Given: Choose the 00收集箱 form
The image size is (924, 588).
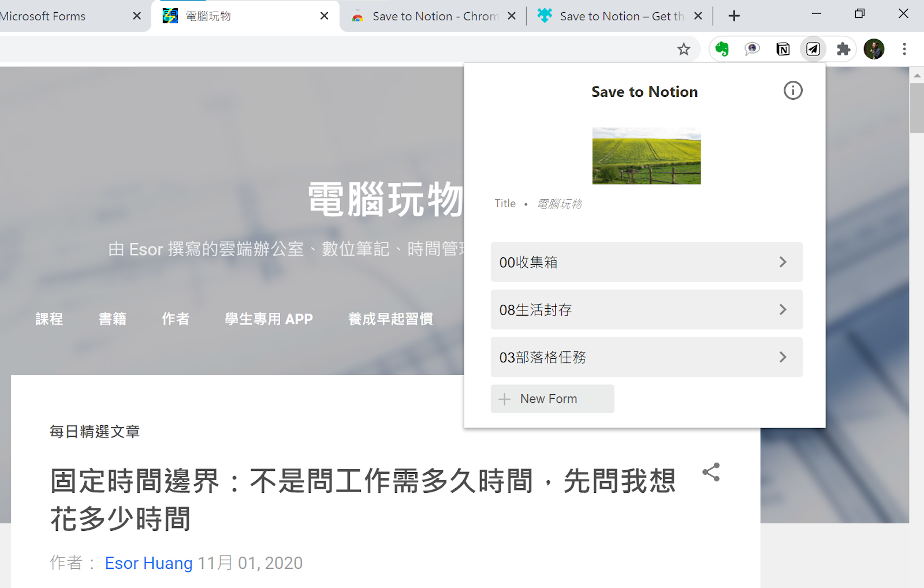Looking at the screenshot, I should click(646, 262).
